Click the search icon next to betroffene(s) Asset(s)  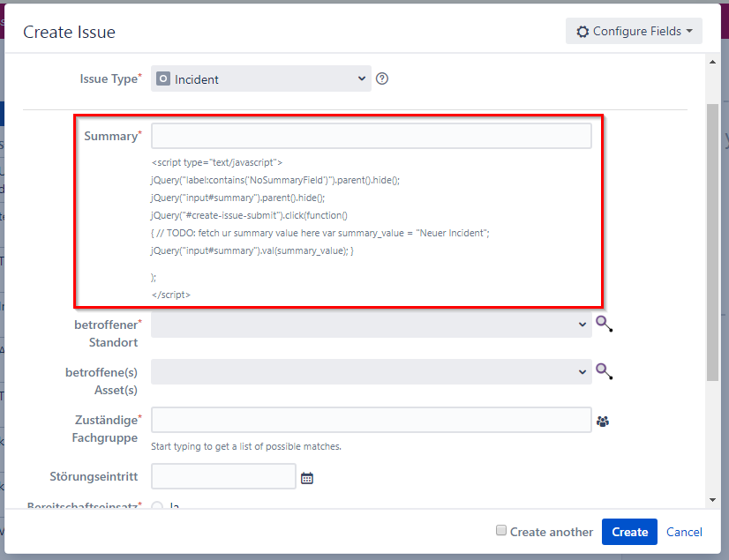tap(604, 371)
